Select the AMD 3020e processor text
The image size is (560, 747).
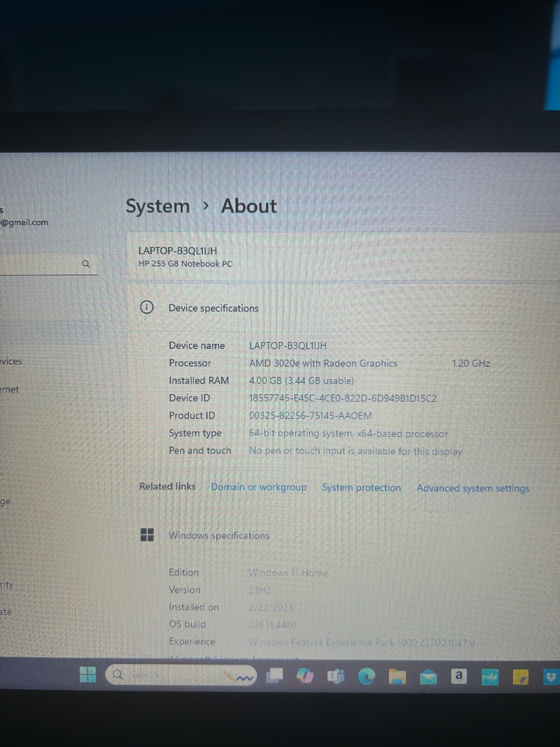pyautogui.click(x=323, y=363)
